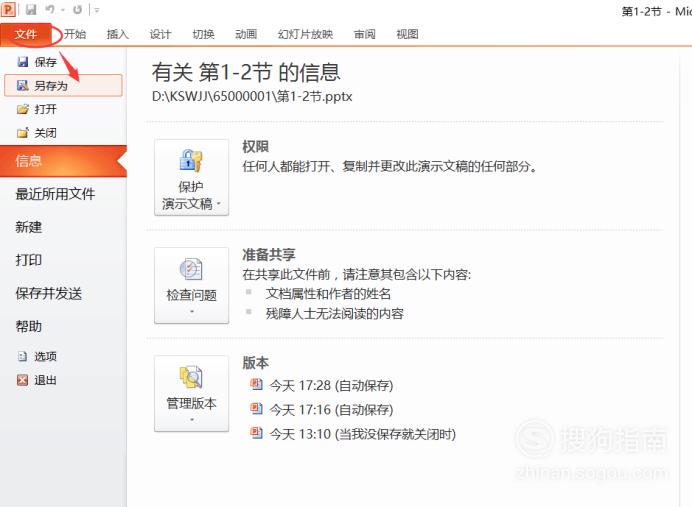Click the Undo icon in quick access toolbar
The width and height of the screenshot is (692, 507).
point(50,9)
